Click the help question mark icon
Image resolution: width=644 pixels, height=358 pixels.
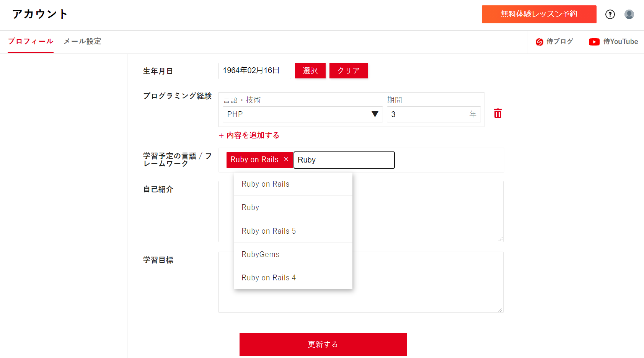click(610, 15)
